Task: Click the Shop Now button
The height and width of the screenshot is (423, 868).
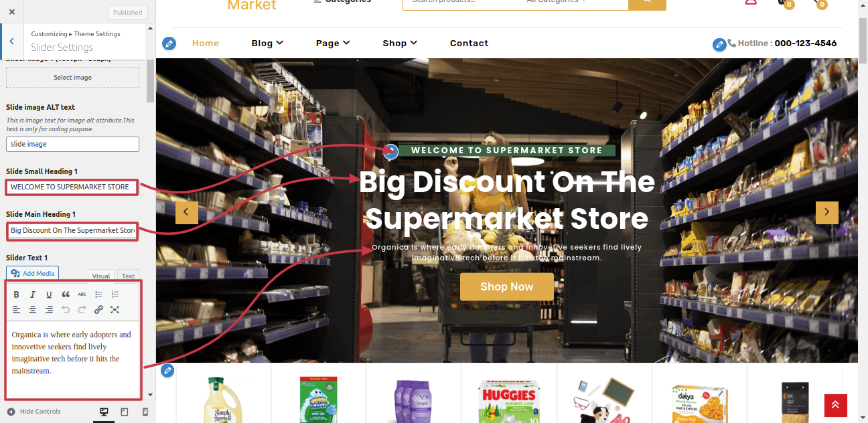Action: 507,286
